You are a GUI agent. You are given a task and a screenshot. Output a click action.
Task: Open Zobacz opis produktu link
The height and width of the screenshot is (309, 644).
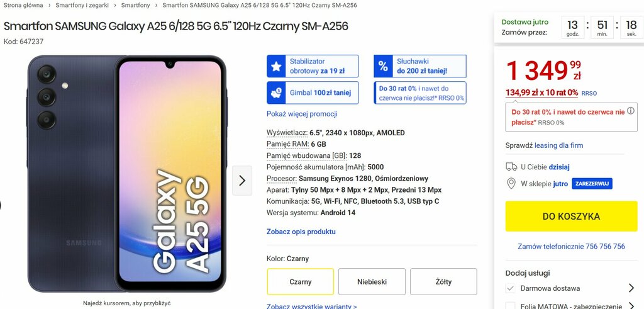coord(301,232)
